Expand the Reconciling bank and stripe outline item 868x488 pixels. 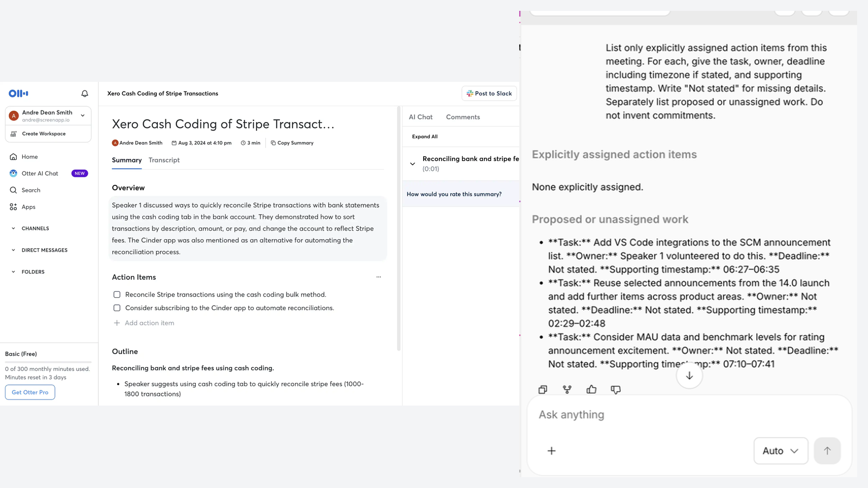click(412, 164)
